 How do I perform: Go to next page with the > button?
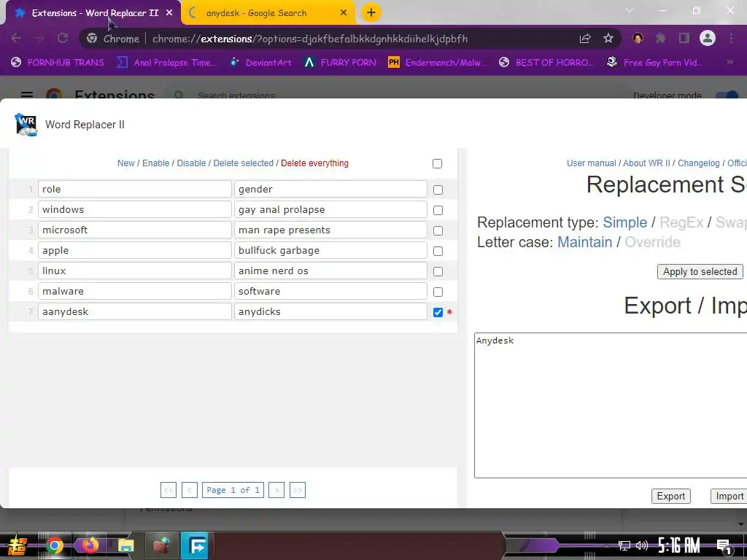point(276,490)
